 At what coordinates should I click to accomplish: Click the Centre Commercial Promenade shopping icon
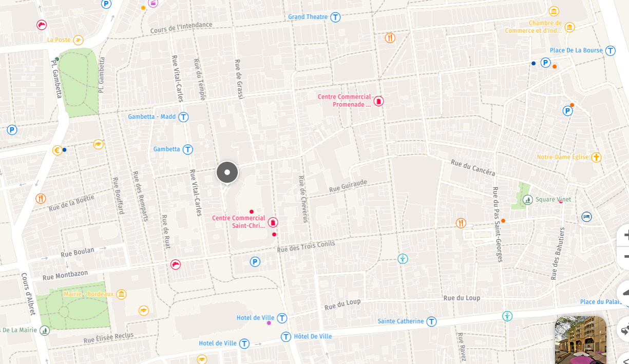tap(378, 101)
